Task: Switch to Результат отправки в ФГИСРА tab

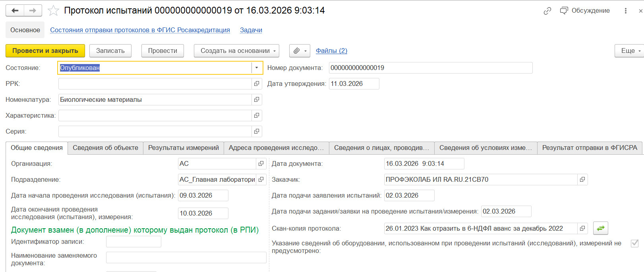Action: 590,148
